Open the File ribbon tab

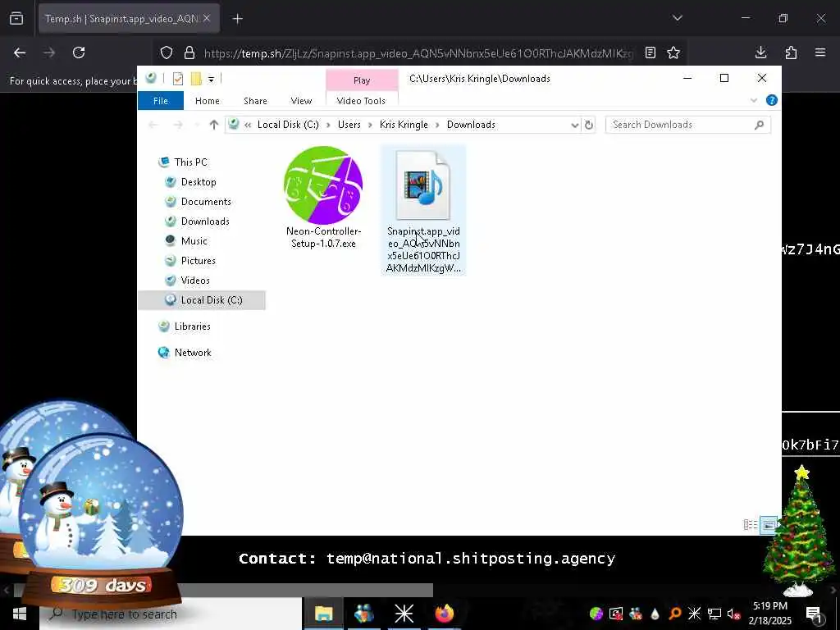(161, 101)
